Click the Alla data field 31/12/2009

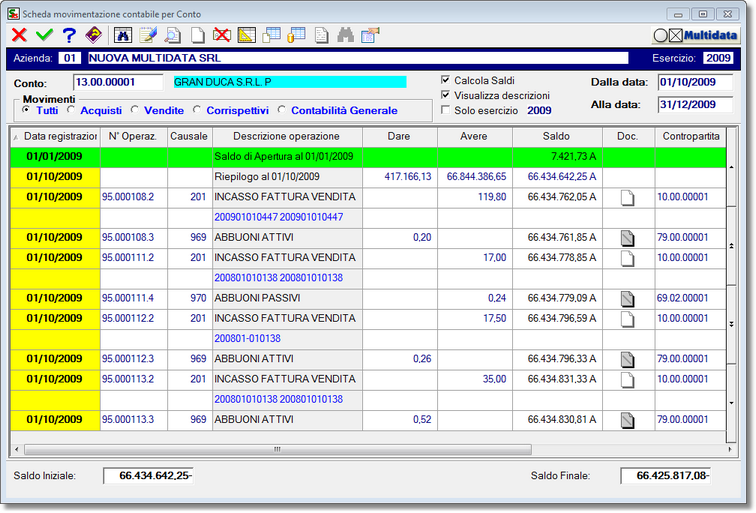pyautogui.click(x=695, y=105)
